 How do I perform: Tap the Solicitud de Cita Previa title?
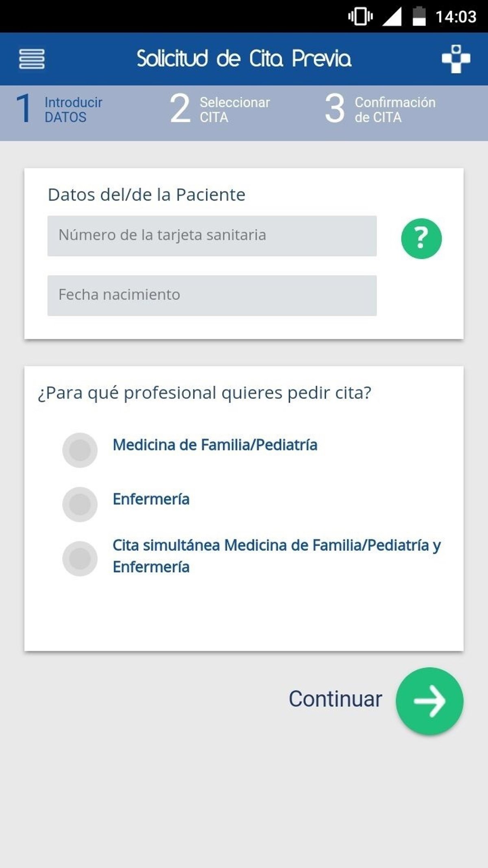coord(244,59)
